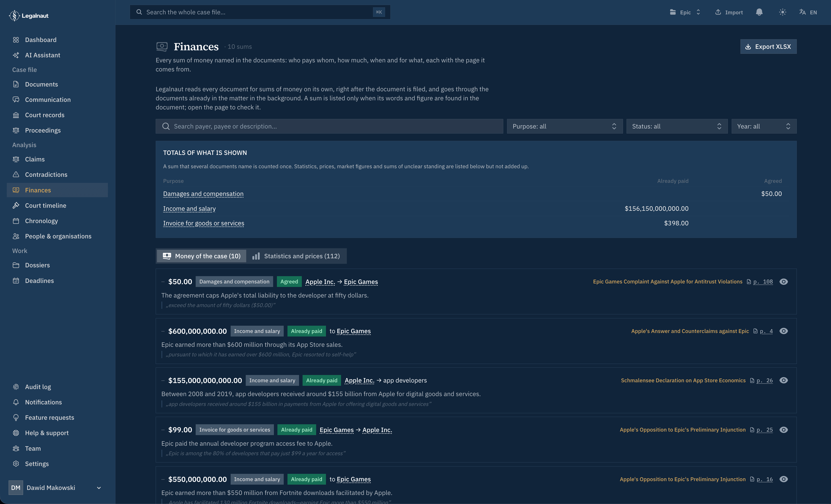Open the Purpose: all filter dropdown
The image size is (831, 504).
pos(565,126)
